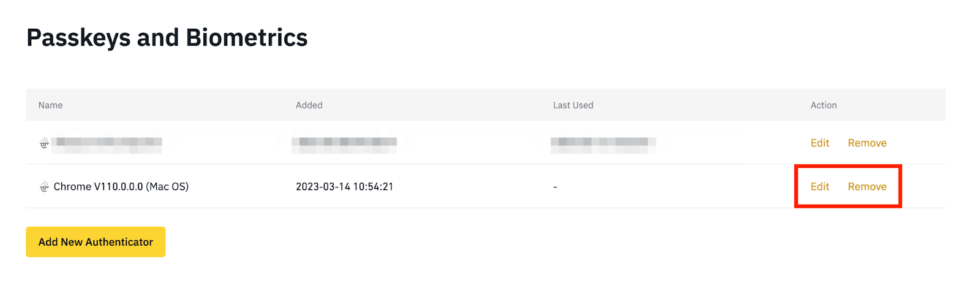Click the Mac OS text in passkey name
Screen dimensions: 980x283
pos(167,187)
